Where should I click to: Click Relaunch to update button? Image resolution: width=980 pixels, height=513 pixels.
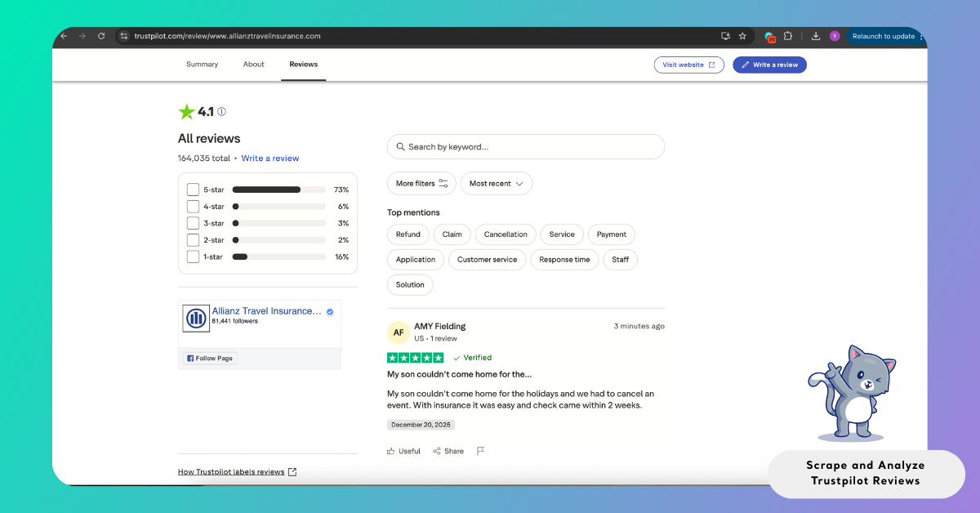click(885, 36)
